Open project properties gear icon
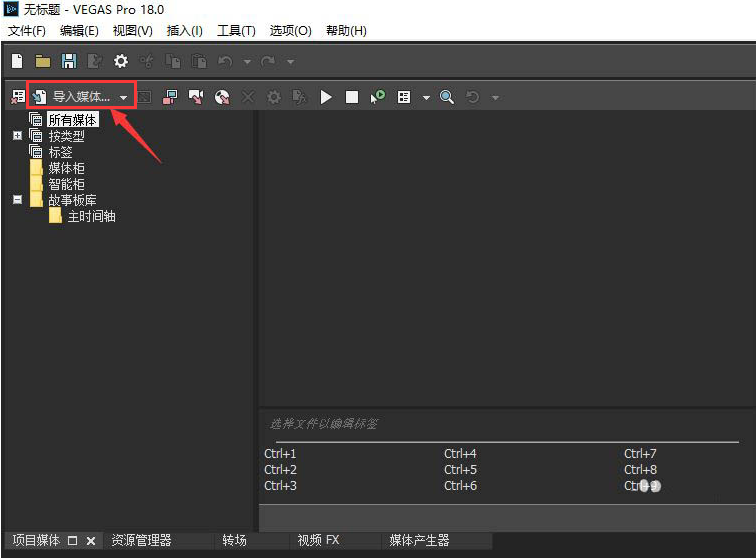The image size is (756, 558). click(121, 61)
